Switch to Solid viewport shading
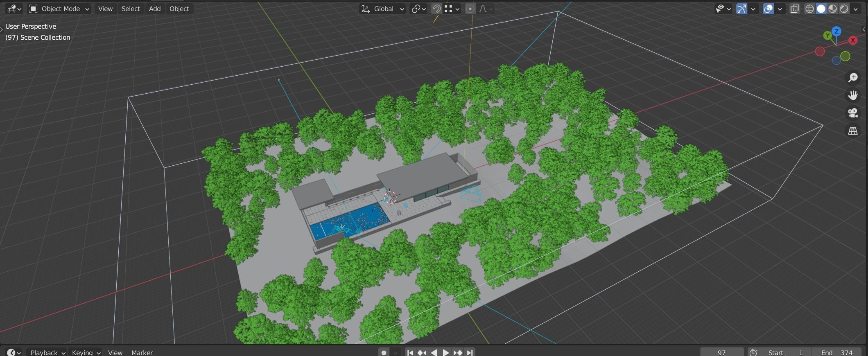 click(821, 9)
